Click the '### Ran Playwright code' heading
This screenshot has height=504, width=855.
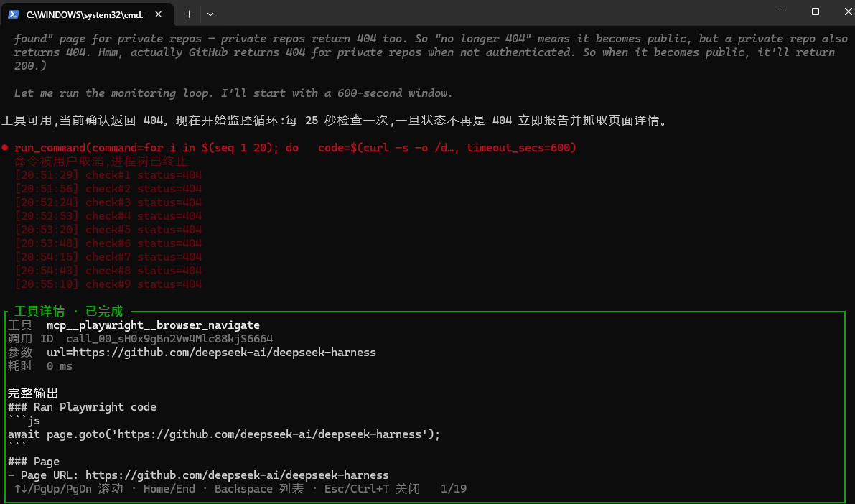point(82,407)
